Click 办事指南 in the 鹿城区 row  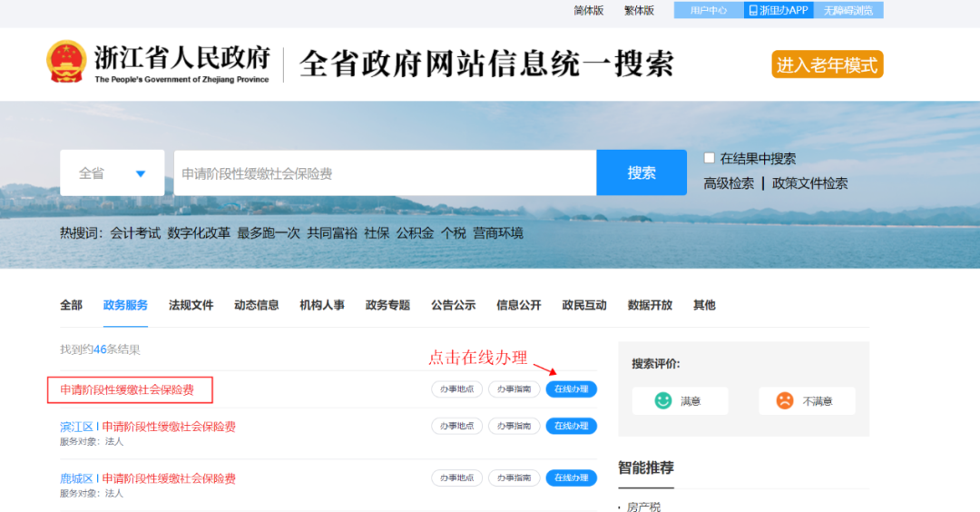pos(514,478)
